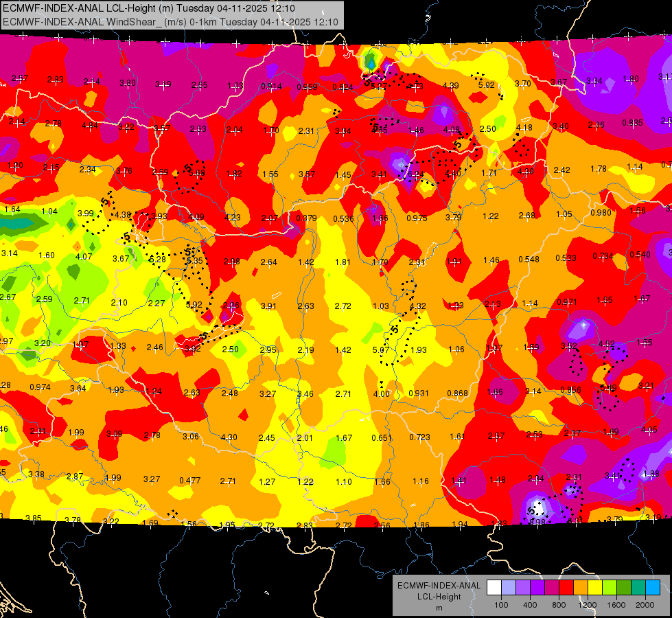This screenshot has width=672, height=618.
Task: Select the shear value 5.28
Action: point(157,259)
